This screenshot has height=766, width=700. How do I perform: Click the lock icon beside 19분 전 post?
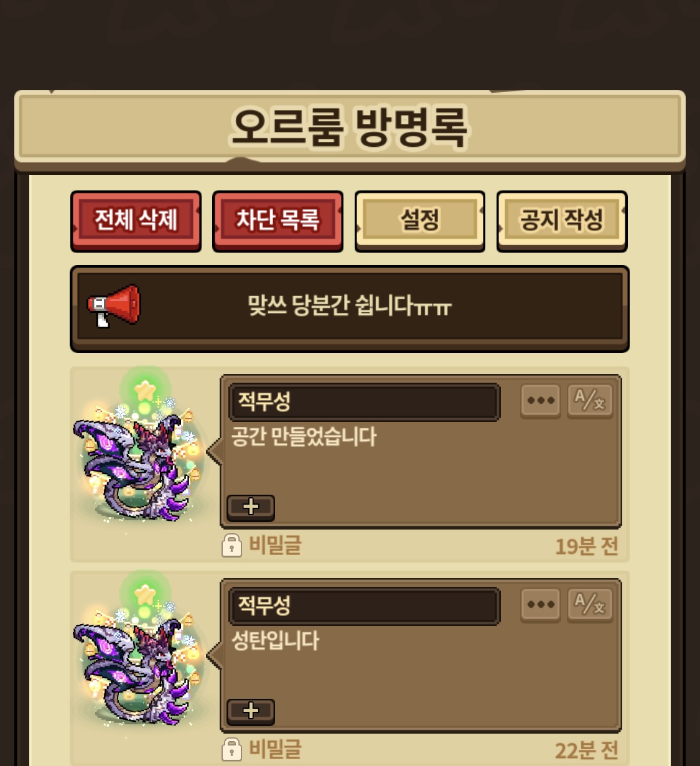[x=231, y=545]
